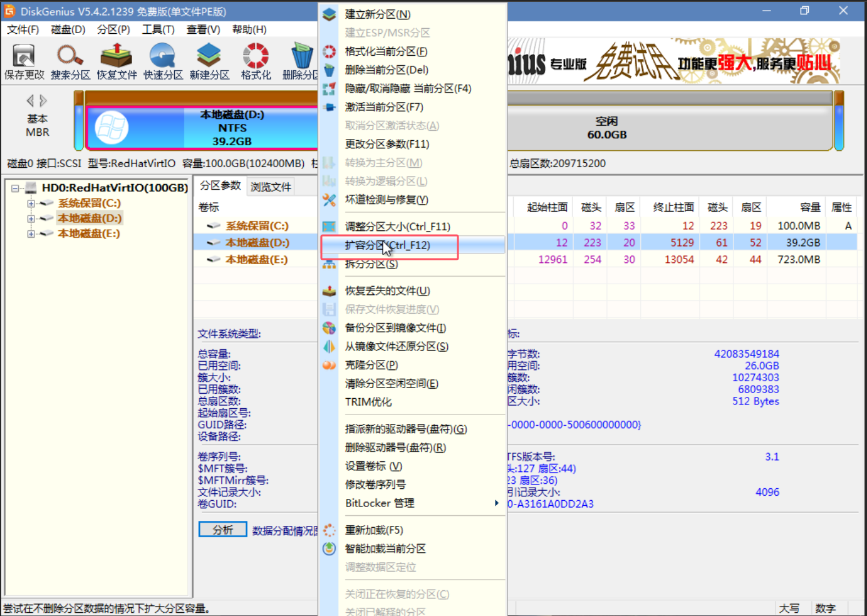This screenshot has height=616, width=867.
Task: Click the free trial promotional banner
Action: [673, 61]
